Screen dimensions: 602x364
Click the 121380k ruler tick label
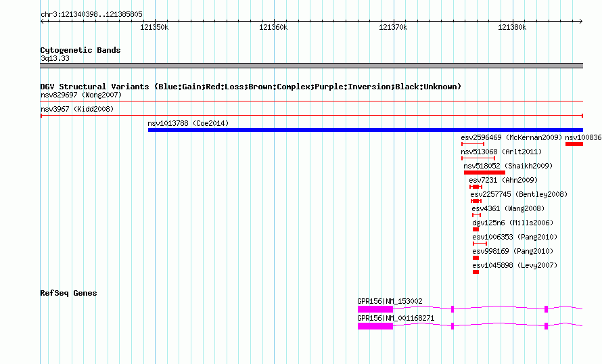point(512,27)
